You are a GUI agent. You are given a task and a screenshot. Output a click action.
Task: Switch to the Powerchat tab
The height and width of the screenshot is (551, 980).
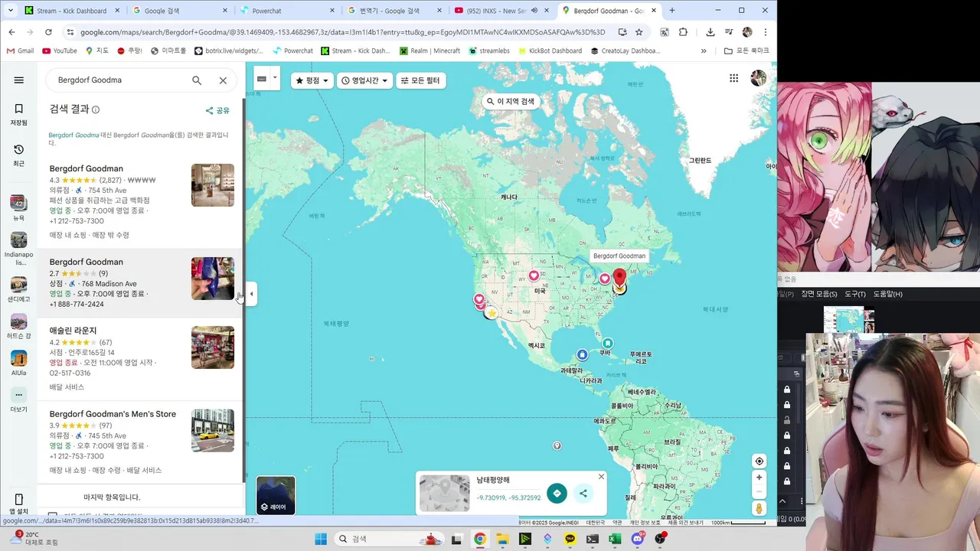pyautogui.click(x=287, y=11)
